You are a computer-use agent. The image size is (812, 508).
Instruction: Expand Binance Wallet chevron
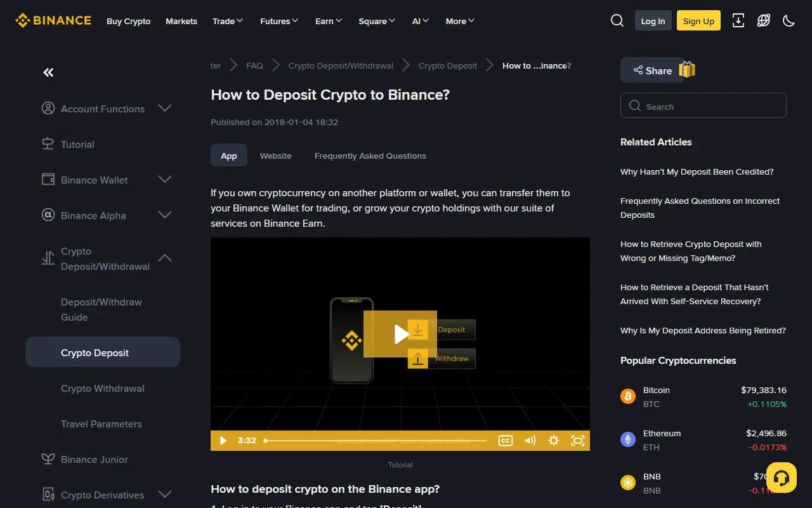pyautogui.click(x=165, y=180)
